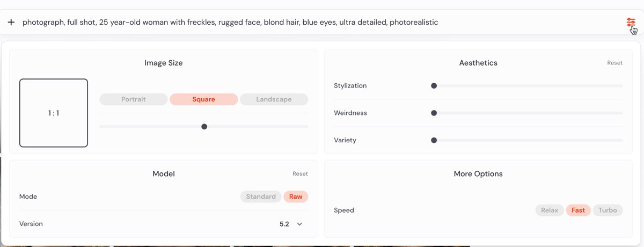Viewport: 644px width, 247px height.
Task: Click the Weirdness slider handle
Action: [434, 113]
